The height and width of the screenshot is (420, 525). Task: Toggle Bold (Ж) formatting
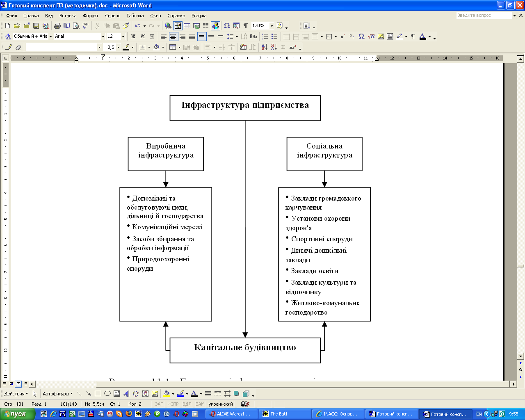click(133, 37)
